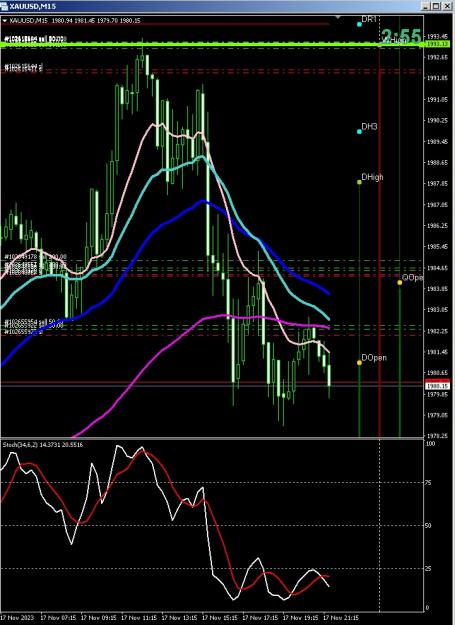
Task: Click the XAUUSD,M15 chart window icon
Action: click(4, 6)
